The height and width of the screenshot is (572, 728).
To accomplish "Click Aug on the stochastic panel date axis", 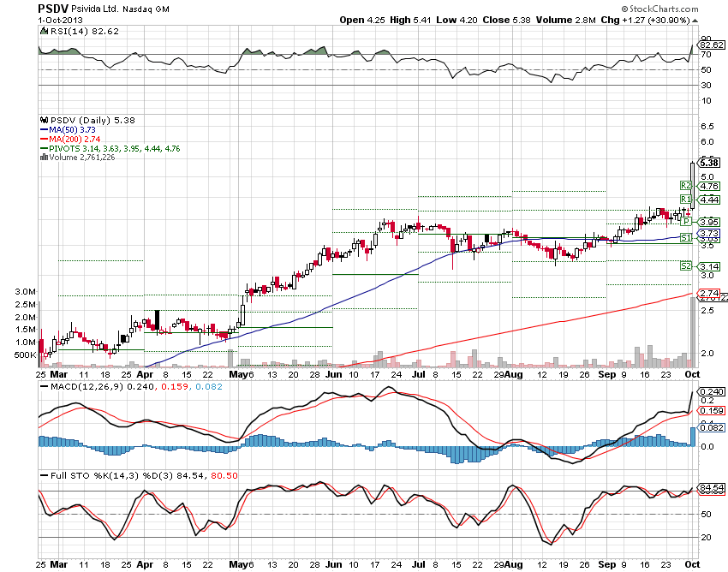I will pyautogui.click(x=514, y=564).
